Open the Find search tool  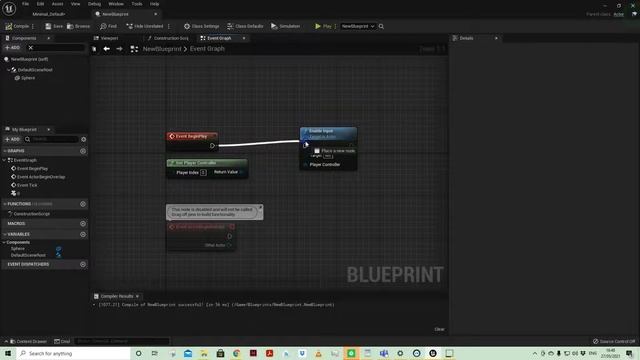pos(108,26)
